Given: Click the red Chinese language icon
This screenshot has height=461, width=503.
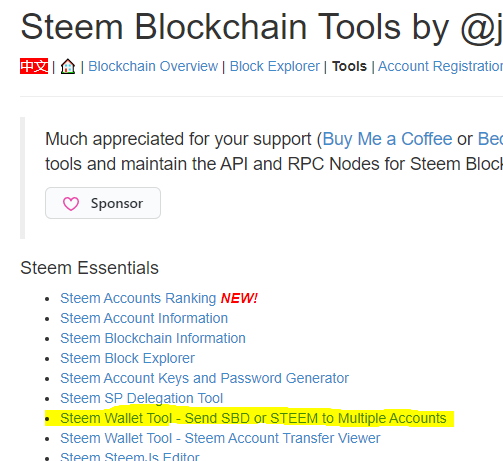Looking at the screenshot, I should (x=34, y=66).
